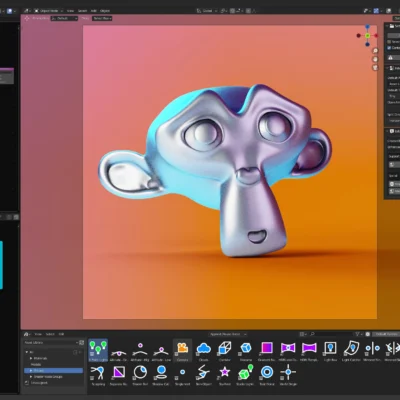
Task: Open the Select menu in 3D viewport
Action: click(82, 11)
